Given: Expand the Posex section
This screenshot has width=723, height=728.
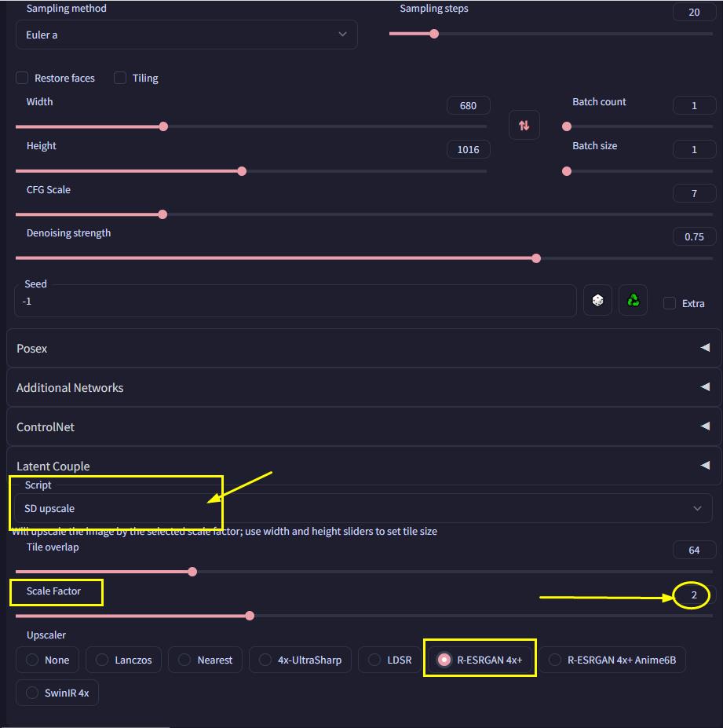Looking at the screenshot, I should point(363,348).
